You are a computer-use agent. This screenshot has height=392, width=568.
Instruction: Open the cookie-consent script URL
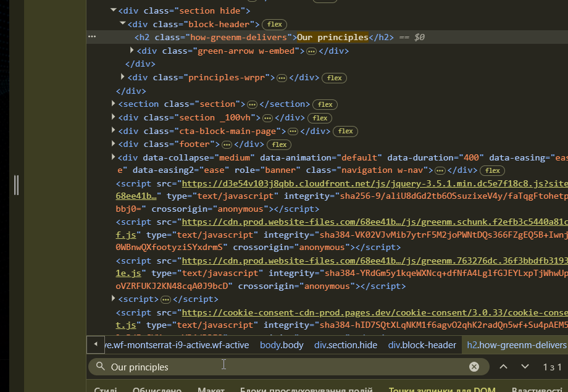pos(375,312)
